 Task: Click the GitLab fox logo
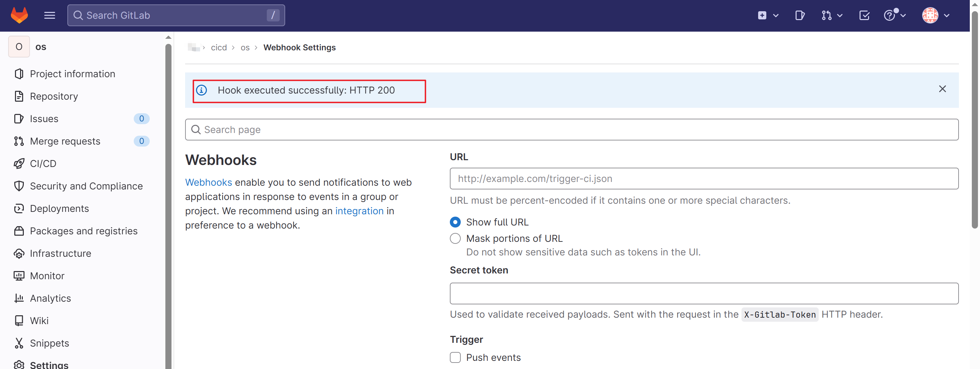19,15
